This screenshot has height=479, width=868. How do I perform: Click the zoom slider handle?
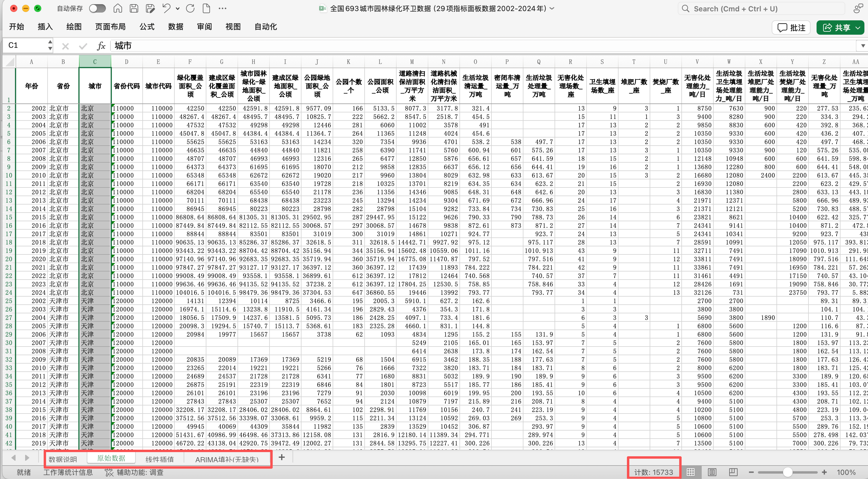[788, 472]
